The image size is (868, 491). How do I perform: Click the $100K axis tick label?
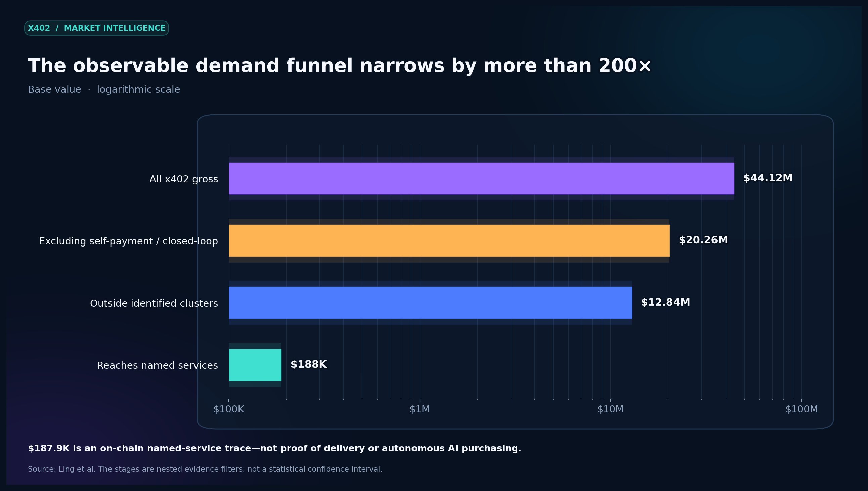coord(229,409)
